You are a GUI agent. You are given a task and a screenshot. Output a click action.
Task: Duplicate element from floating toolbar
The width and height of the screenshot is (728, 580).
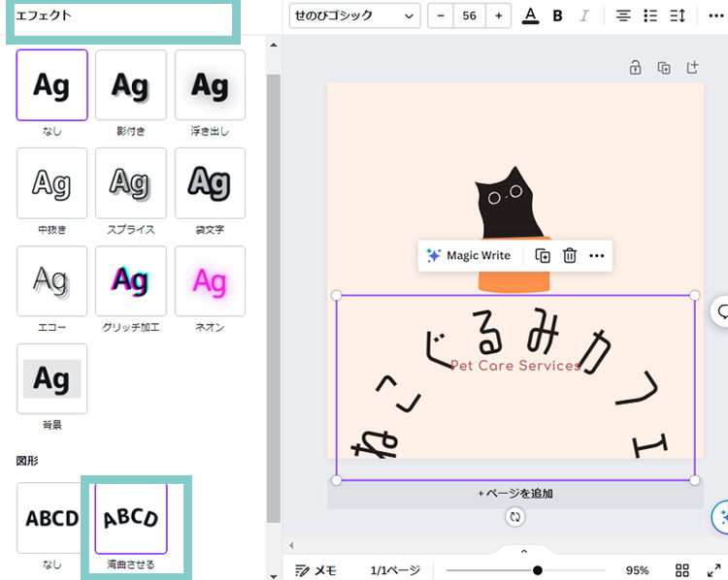(543, 255)
